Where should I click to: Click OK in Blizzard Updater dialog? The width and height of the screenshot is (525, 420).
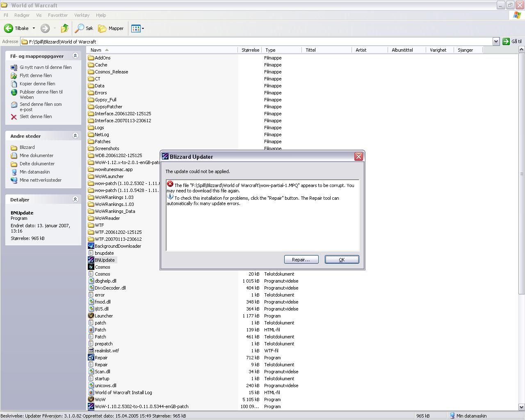342,260
